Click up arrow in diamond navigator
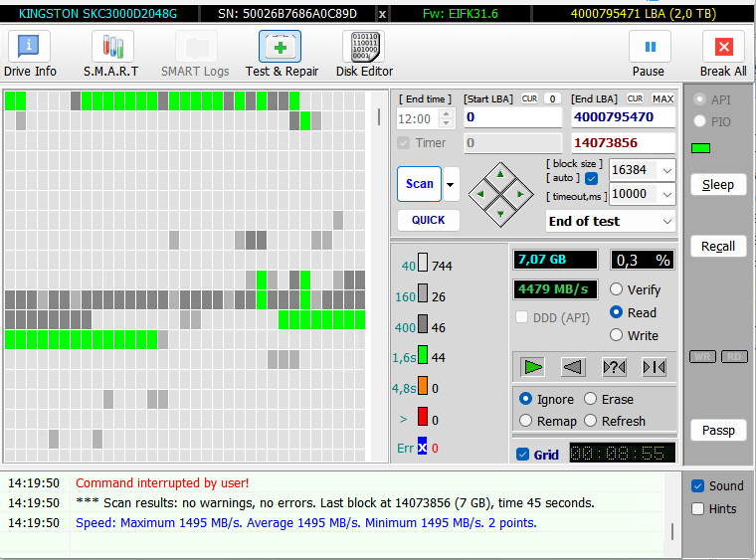This screenshot has width=756, height=560. pyautogui.click(x=500, y=174)
